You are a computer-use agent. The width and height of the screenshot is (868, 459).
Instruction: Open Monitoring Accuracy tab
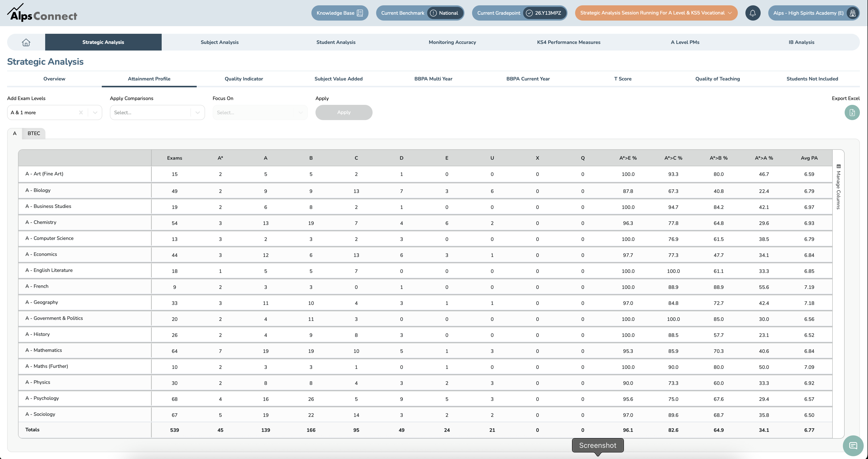point(452,42)
